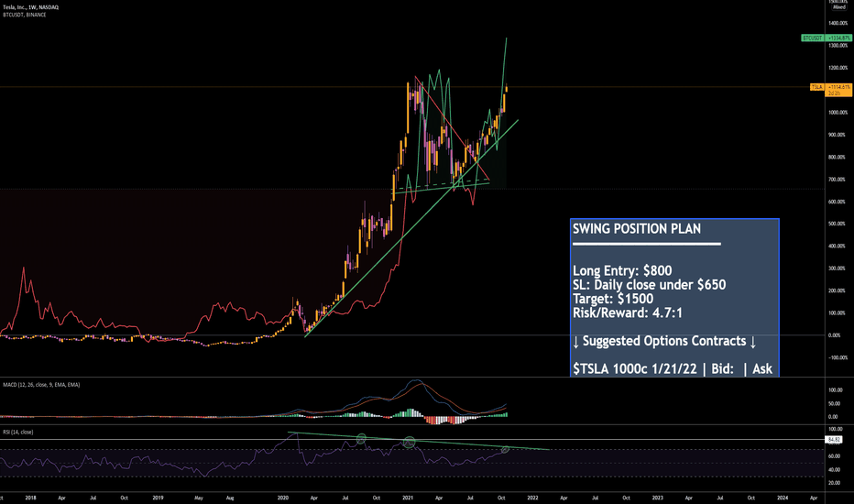Screen dimensions: 854x504
Task: Click the Target: $1500 line
Action: 613,299
